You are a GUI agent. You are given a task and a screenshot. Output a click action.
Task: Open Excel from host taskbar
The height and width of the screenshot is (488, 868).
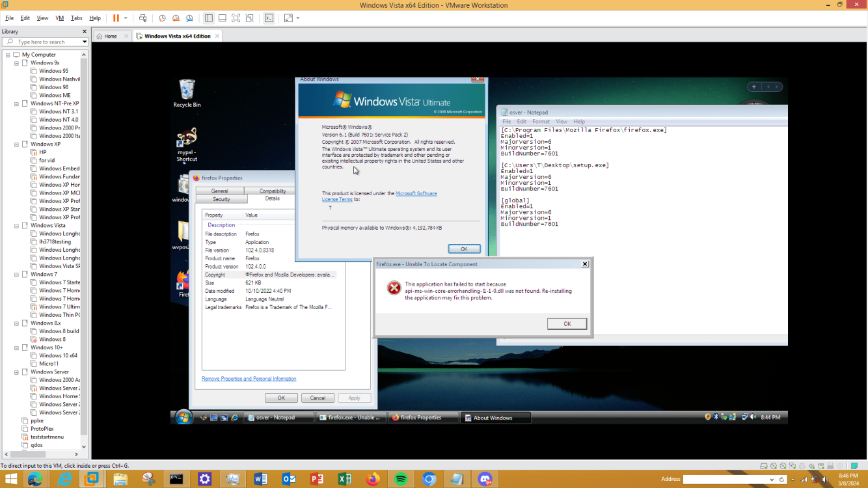(x=345, y=480)
